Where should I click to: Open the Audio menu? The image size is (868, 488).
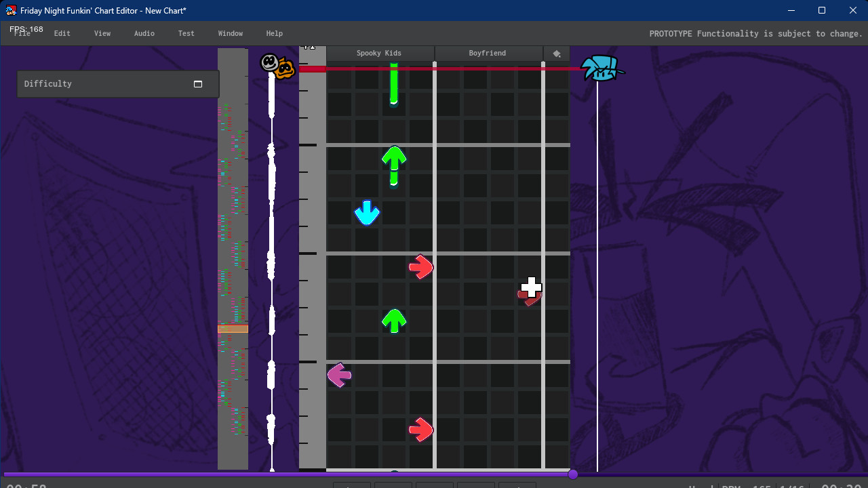click(144, 33)
